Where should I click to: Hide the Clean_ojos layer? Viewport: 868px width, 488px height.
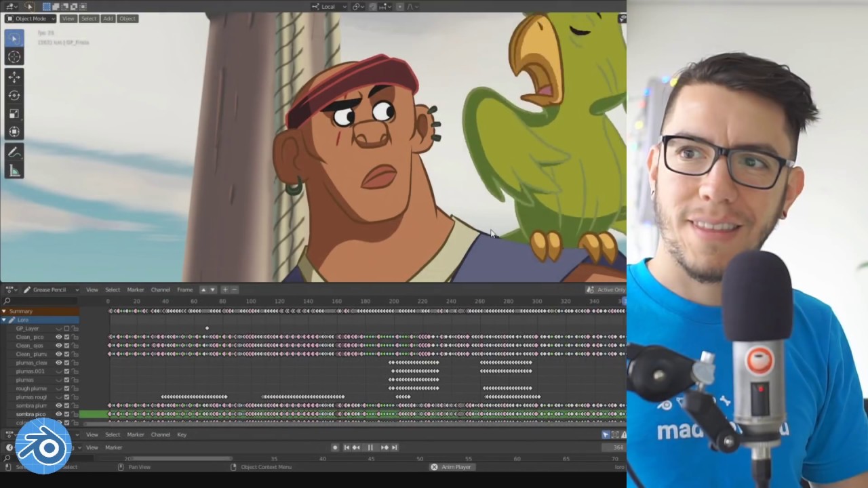[x=58, y=346]
